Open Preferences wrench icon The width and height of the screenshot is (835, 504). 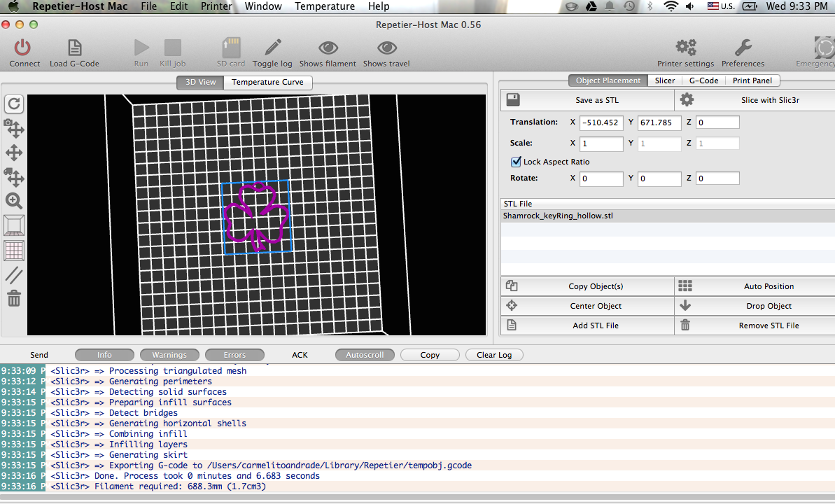[x=743, y=48]
